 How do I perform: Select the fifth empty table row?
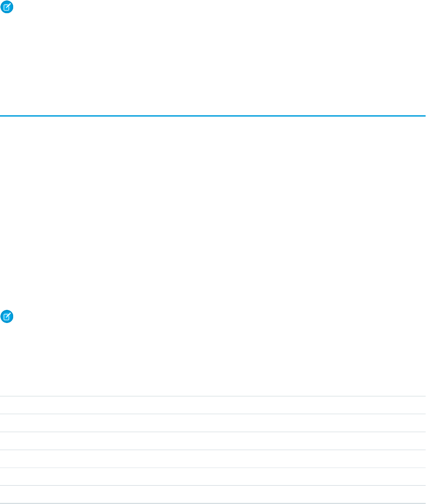tap(213, 477)
